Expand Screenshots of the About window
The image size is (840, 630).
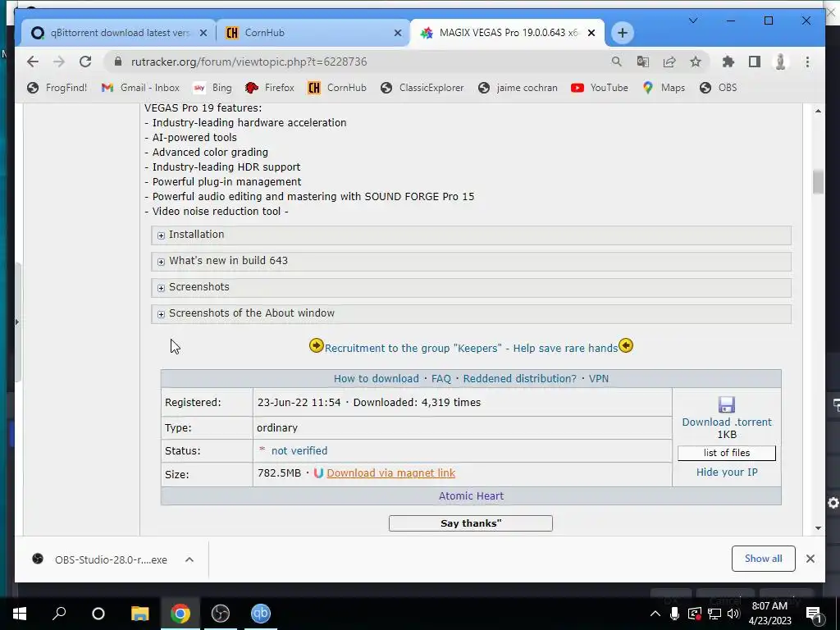coord(471,313)
